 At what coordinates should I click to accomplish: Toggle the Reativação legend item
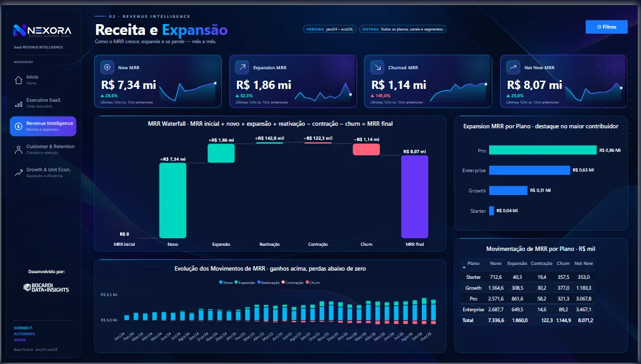pos(268,283)
